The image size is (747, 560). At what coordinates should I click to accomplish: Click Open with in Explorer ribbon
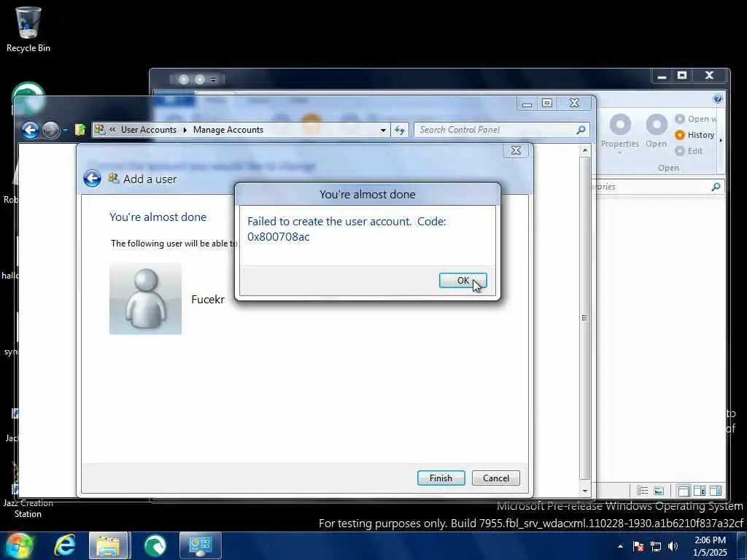696,119
